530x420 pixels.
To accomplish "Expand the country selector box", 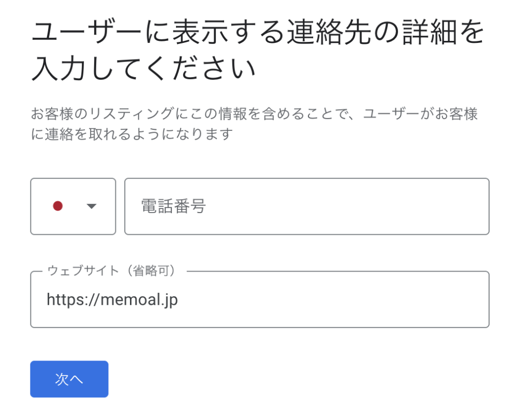I will (x=73, y=206).
